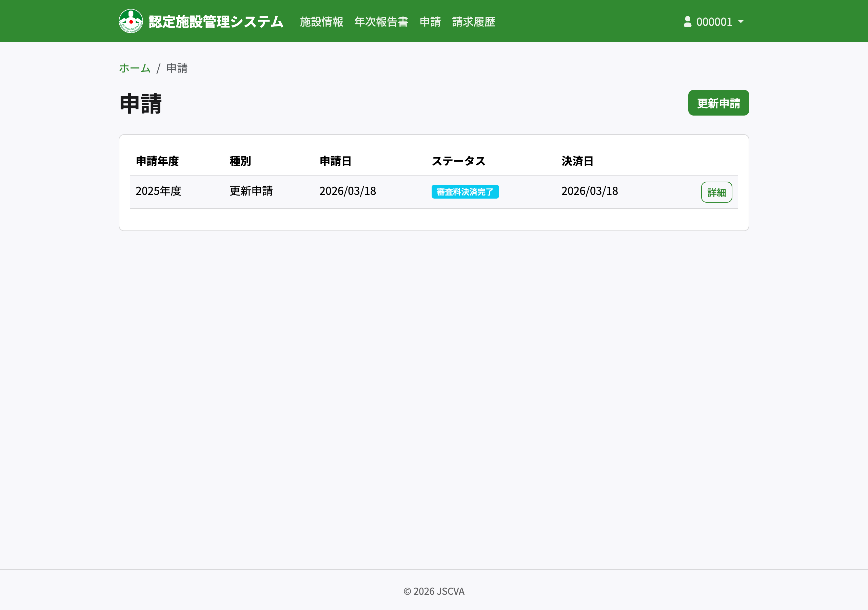Expand the user menu via the chevron arrow

pyautogui.click(x=741, y=22)
